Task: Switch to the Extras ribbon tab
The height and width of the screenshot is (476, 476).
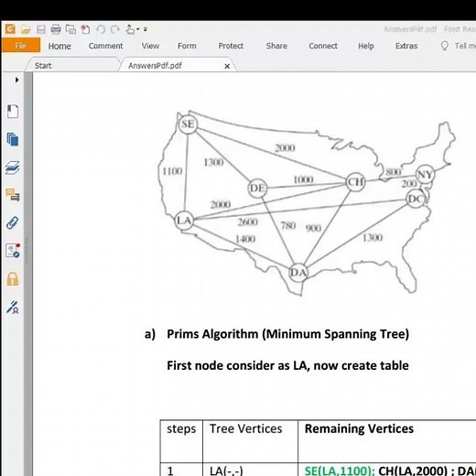Action: [x=406, y=46]
